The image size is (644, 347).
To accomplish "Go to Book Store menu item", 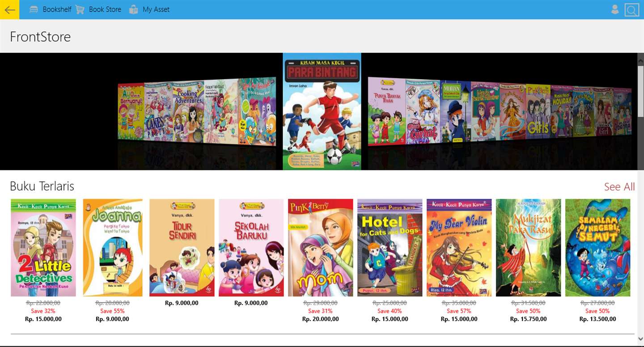I will tap(105, 9).
